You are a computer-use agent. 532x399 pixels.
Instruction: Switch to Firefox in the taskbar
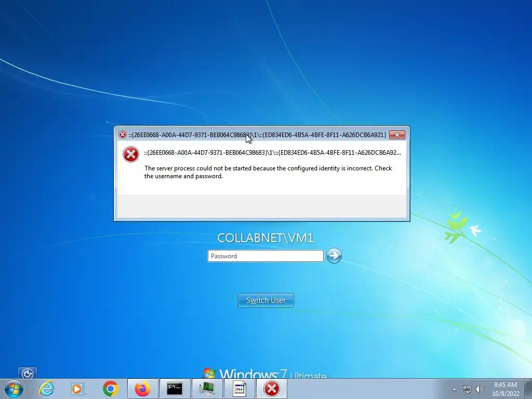pos(143,389)
